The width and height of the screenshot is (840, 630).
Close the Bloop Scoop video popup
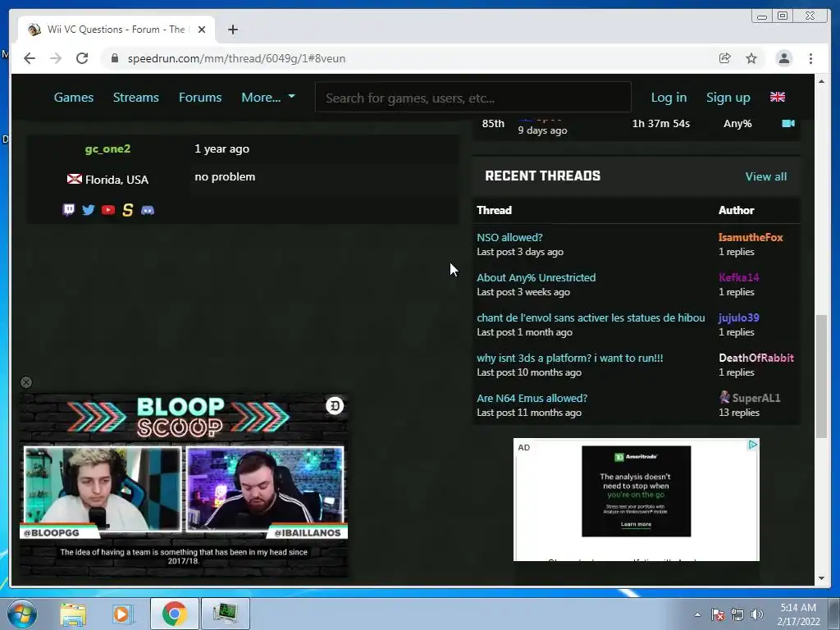coord(25,382)
